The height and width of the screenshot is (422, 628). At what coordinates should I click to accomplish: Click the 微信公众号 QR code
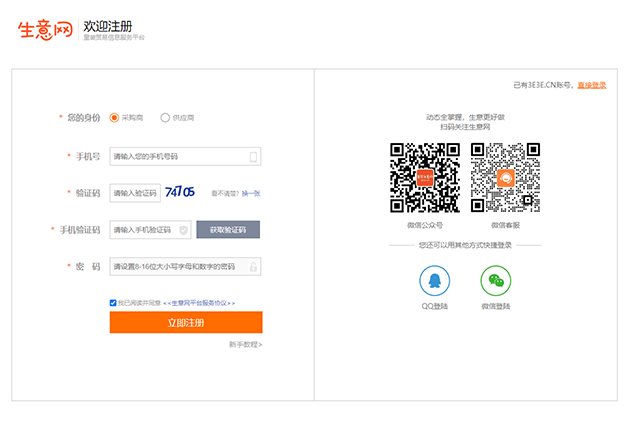[x=425, y=177]
